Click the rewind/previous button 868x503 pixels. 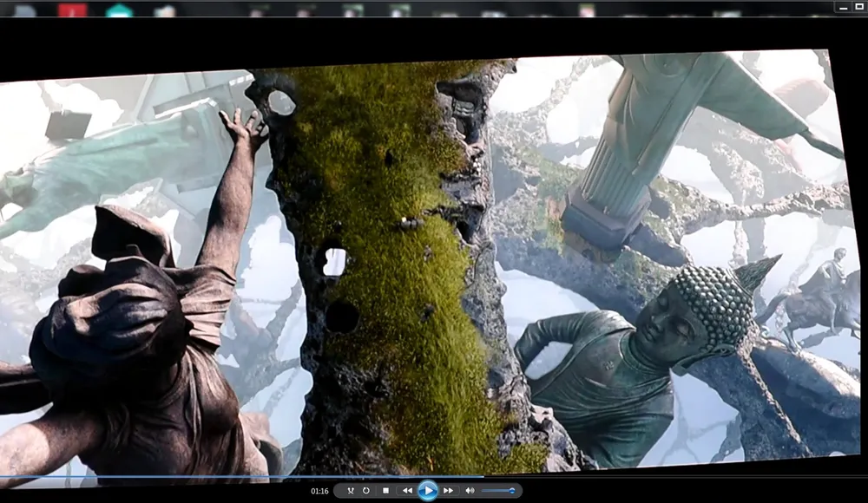coord(407,491)
